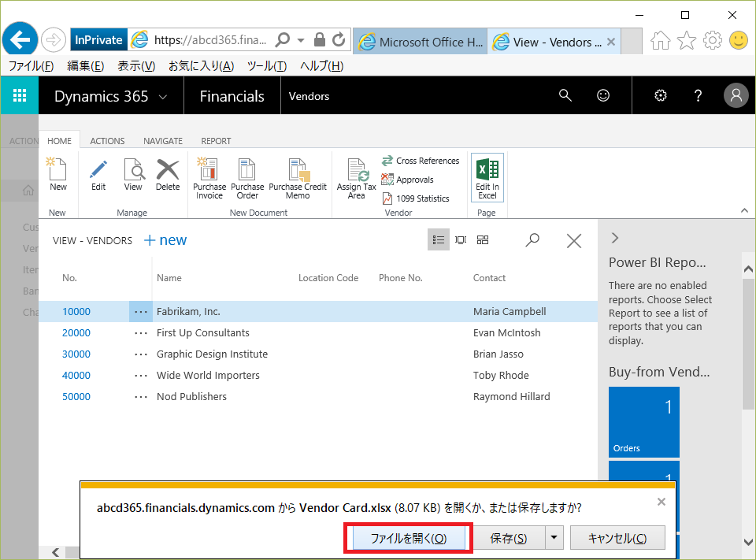This screenshot has width=756, height=560.
Task: Open the 表示(V) menu
Action: [136, 66]
